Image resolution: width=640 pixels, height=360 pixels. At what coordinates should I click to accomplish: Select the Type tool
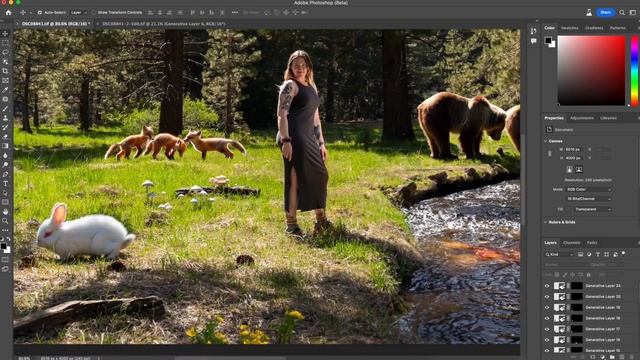(5, 184)
